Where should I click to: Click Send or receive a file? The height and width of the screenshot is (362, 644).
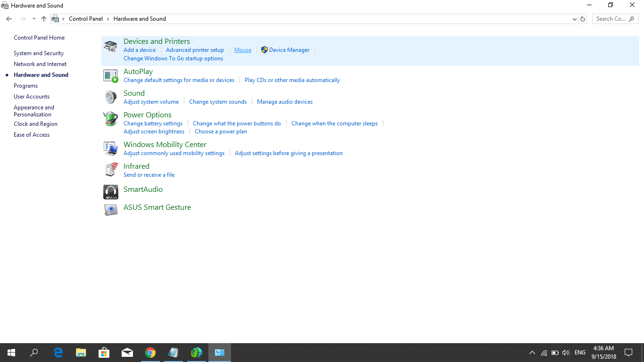click(x=149, y=175)
